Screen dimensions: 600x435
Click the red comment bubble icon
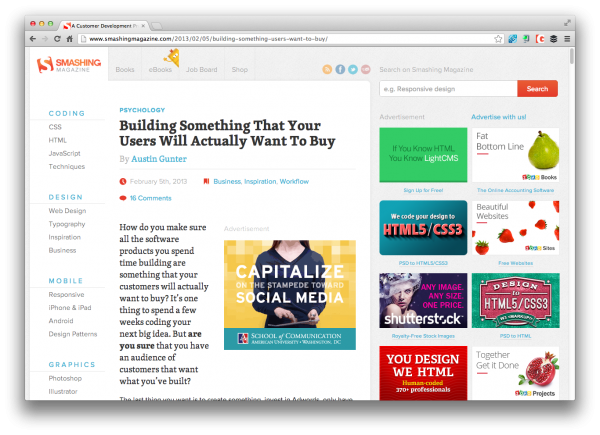tap(123, 198)
